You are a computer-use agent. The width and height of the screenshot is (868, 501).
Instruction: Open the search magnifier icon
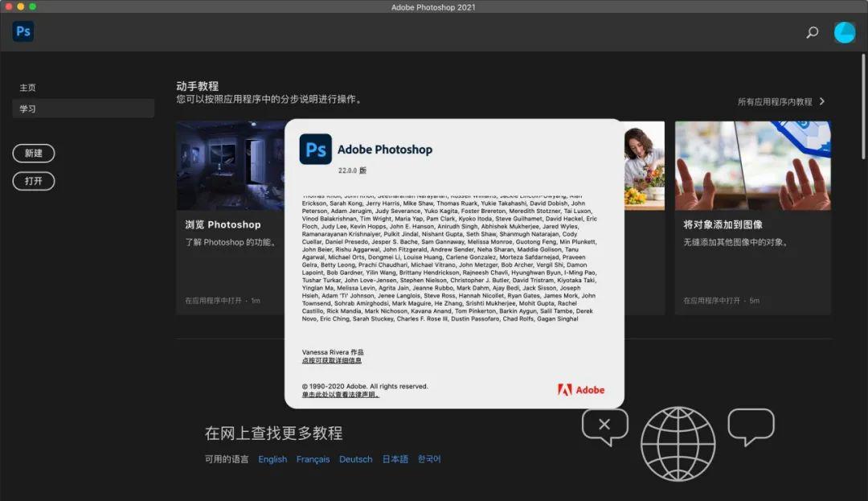coord(812,33)
